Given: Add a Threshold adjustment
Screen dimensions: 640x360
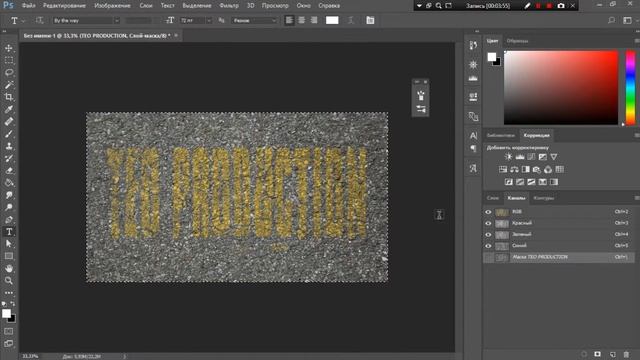Looking at the screenshot, I should click(531, 182).
